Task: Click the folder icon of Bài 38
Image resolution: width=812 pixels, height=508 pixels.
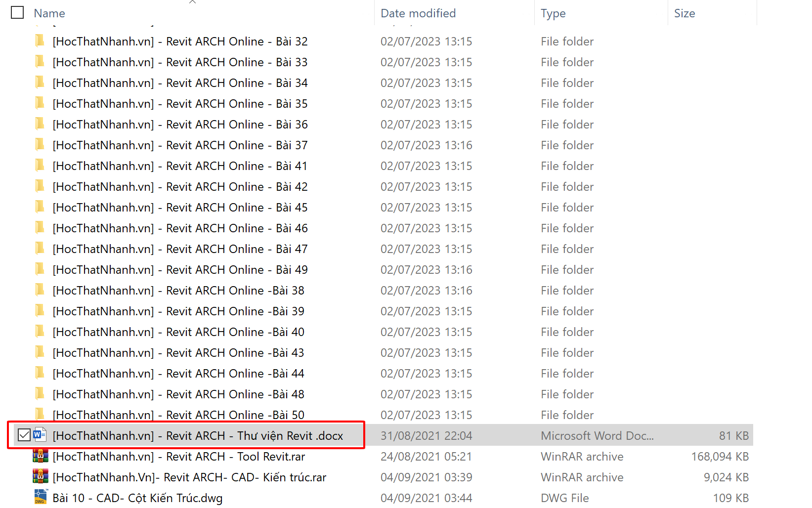Action: 40,290
